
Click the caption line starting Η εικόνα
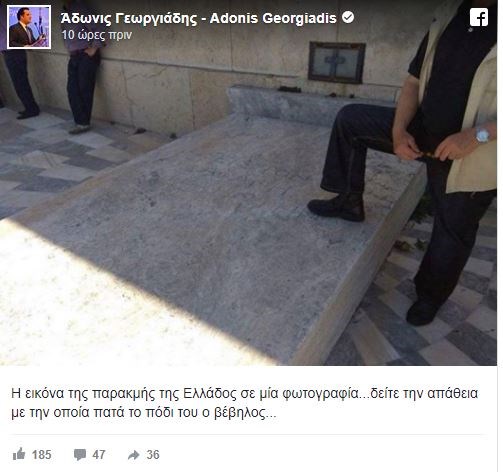coord(245,394)
